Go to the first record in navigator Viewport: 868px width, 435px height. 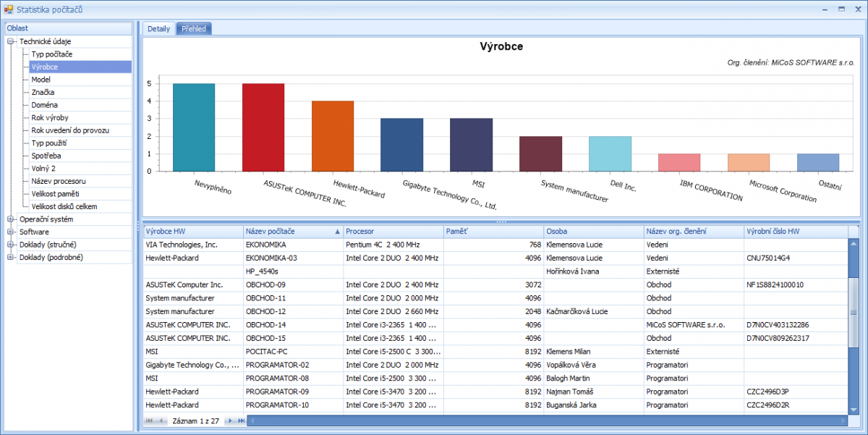(150, 421)
